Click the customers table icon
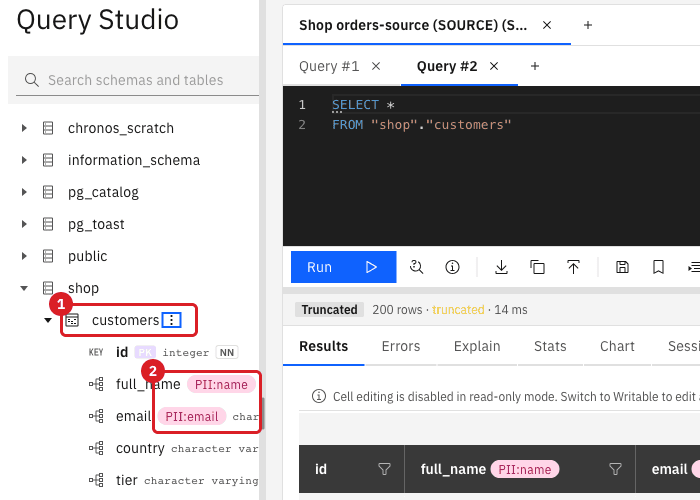 click(72, 320)
